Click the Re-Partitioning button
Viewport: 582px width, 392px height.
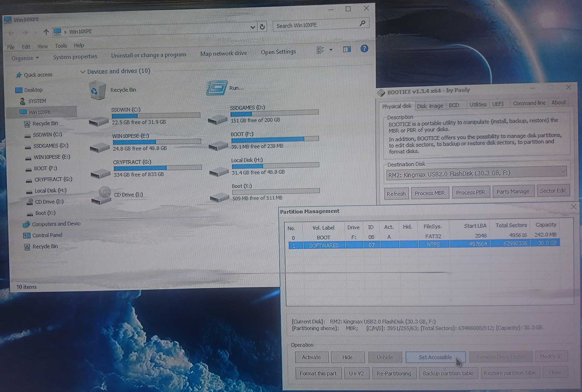point(394,373)
